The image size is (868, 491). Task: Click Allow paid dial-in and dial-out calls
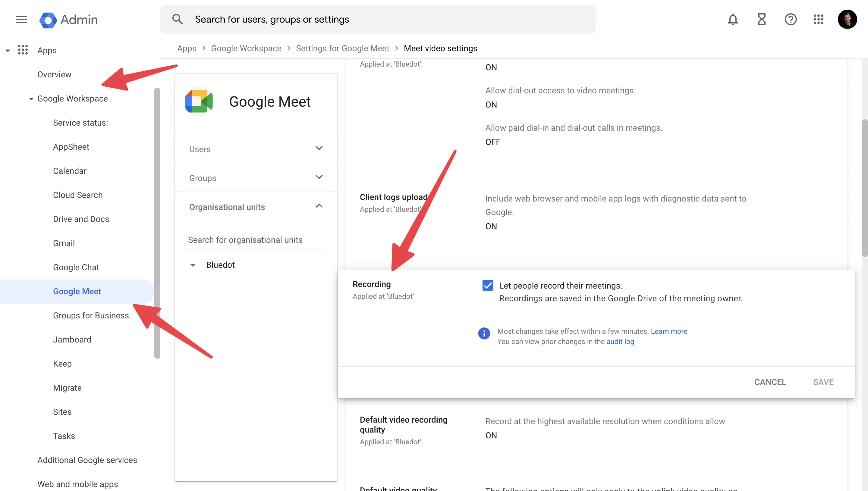pos(574,128)
